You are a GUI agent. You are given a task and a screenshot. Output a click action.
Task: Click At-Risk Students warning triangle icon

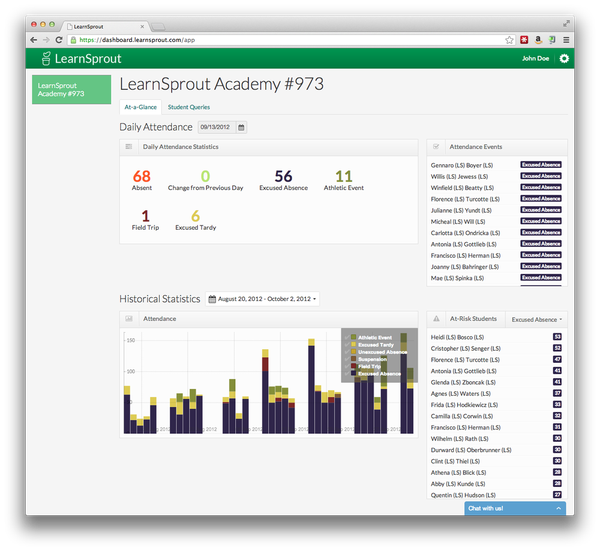(x=436, y=318)
